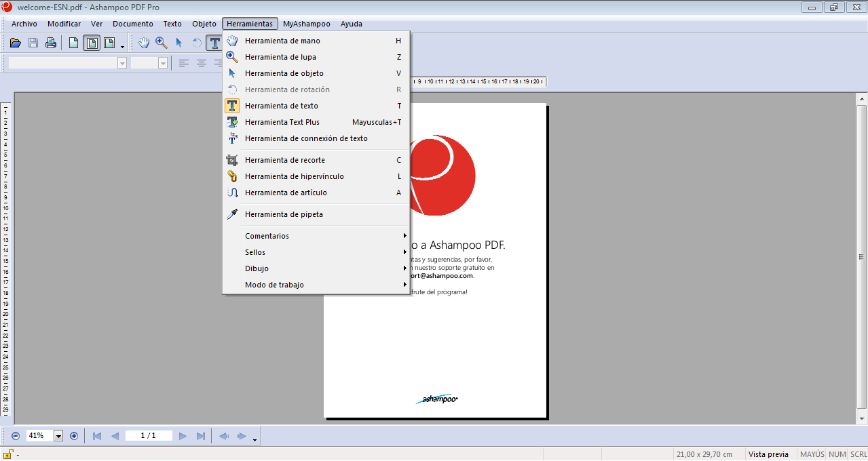The width and height of the screenshot is (868, 461).
Task: Open the Modificar menu
Action: click(x=64, y=24)
